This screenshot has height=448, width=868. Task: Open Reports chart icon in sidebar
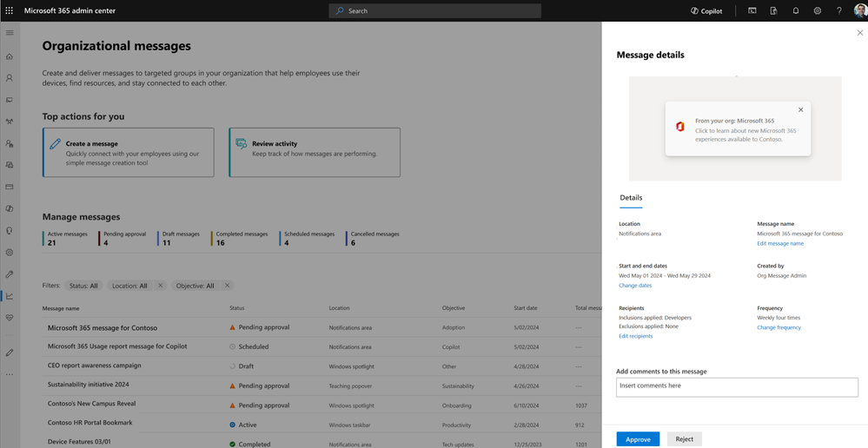[10, 296]
